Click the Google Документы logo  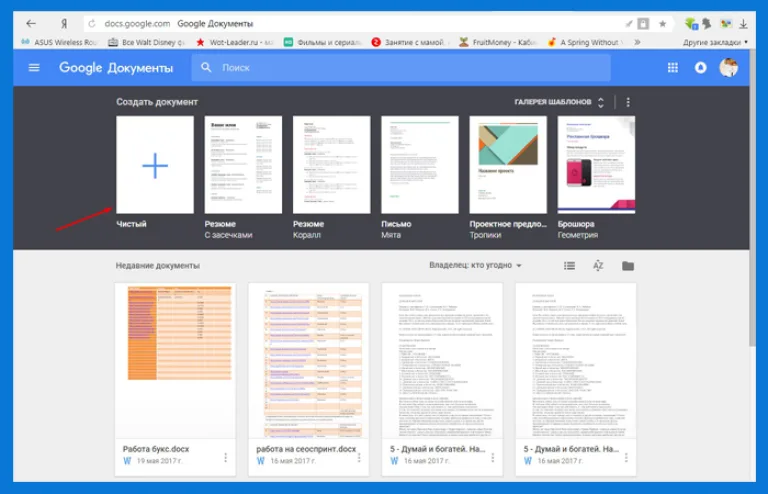[x=116, y=68]
